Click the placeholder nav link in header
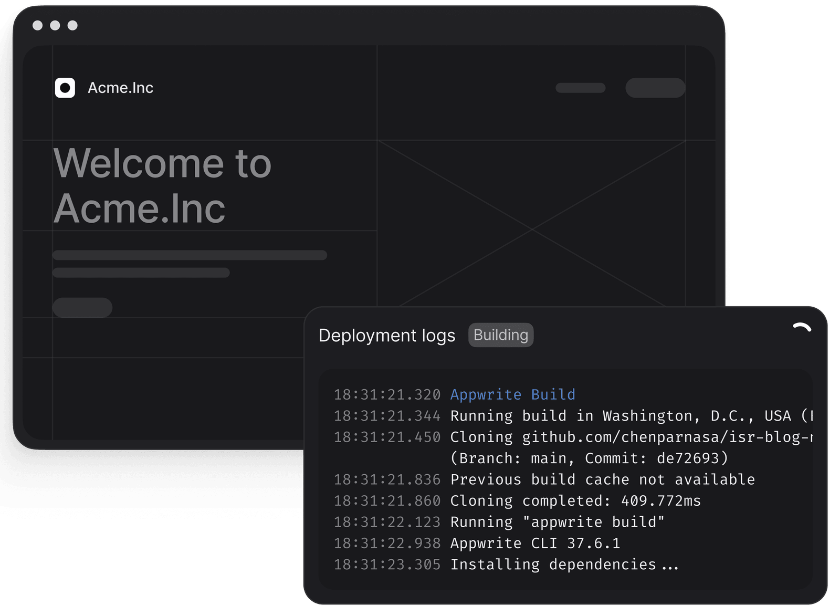The image size is (840, 616). [x=581, y=88]
